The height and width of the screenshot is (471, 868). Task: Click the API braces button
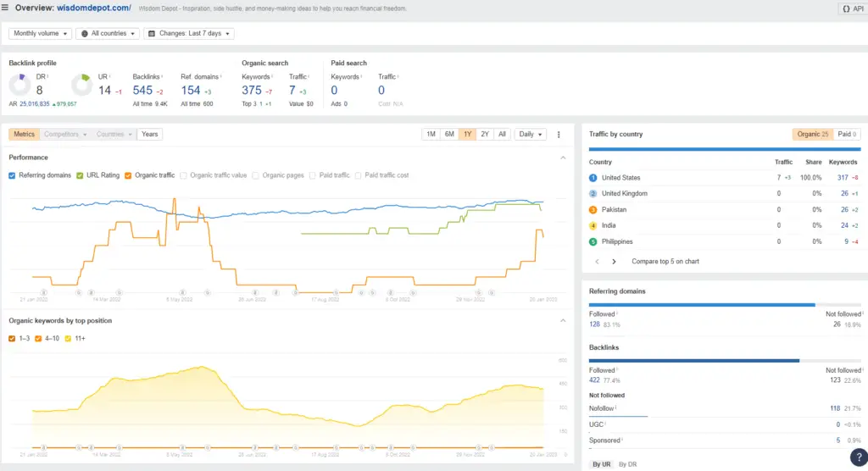pos(853,8)
